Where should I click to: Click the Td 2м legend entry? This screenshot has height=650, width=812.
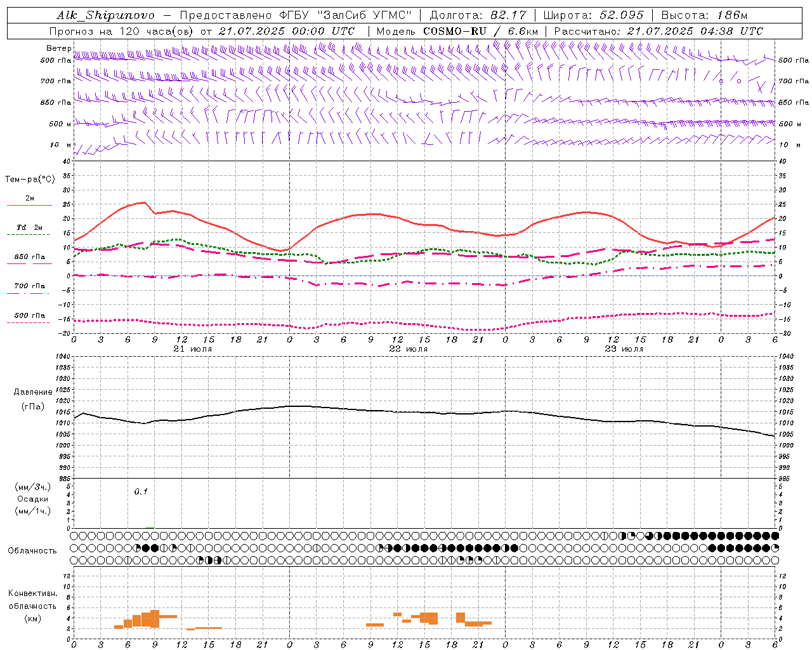pyautogui.click(x=30, y=227)
